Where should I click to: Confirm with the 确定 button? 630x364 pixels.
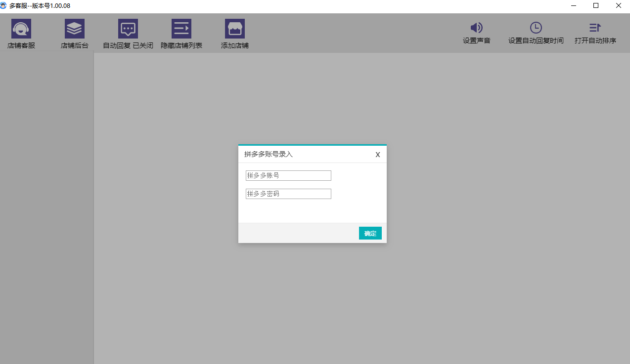click(x=370, y=233)
